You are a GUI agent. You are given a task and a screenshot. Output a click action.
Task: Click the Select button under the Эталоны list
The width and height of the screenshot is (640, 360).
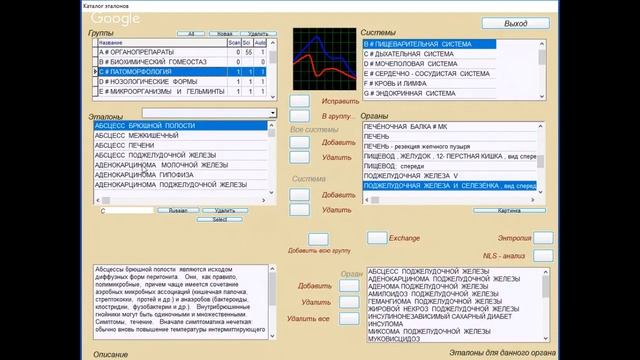(220, 220)
